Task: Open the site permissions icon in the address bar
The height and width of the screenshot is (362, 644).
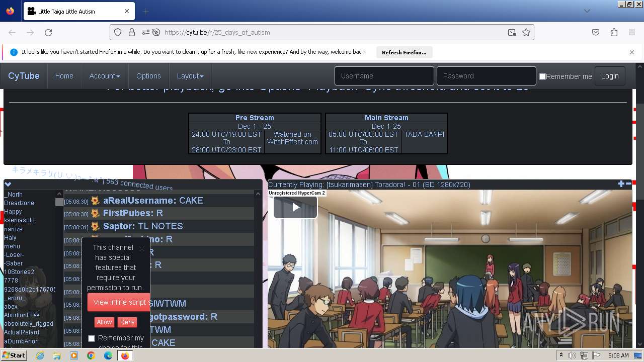Action: (145, 32)
